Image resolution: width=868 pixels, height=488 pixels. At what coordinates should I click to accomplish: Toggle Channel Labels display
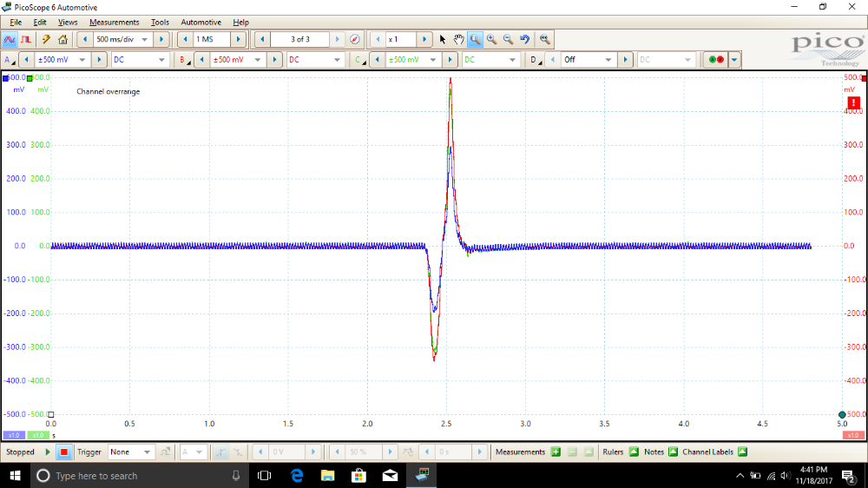click(741, 452)
